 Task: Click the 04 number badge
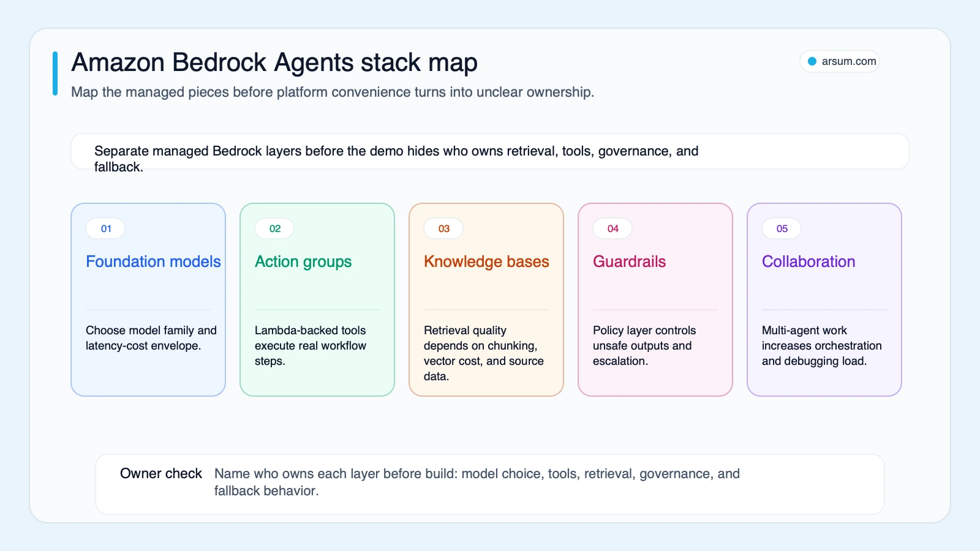point(613,228)
